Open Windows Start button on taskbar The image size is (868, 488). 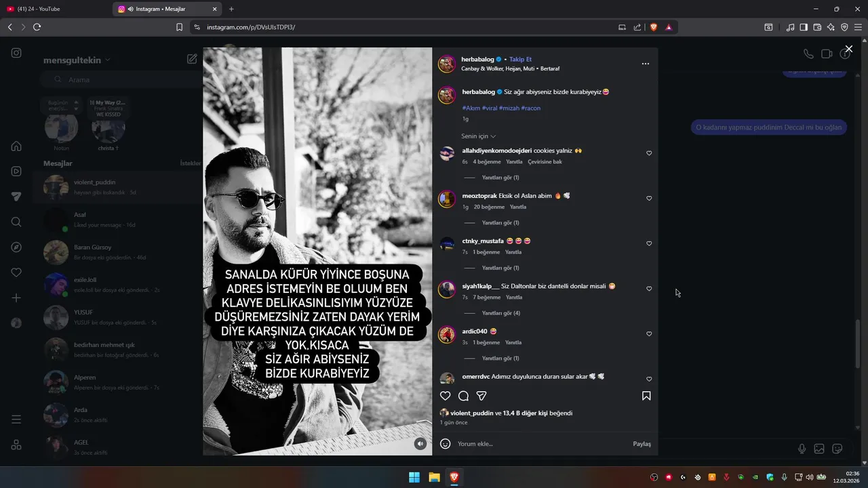(x=414, y=477)
